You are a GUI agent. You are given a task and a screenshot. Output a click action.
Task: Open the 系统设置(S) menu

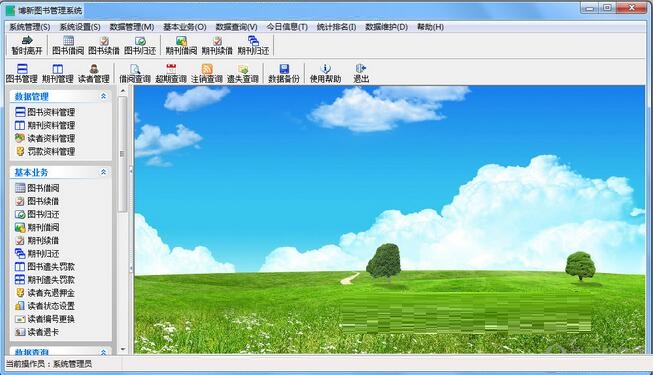[x=80, y=27]
